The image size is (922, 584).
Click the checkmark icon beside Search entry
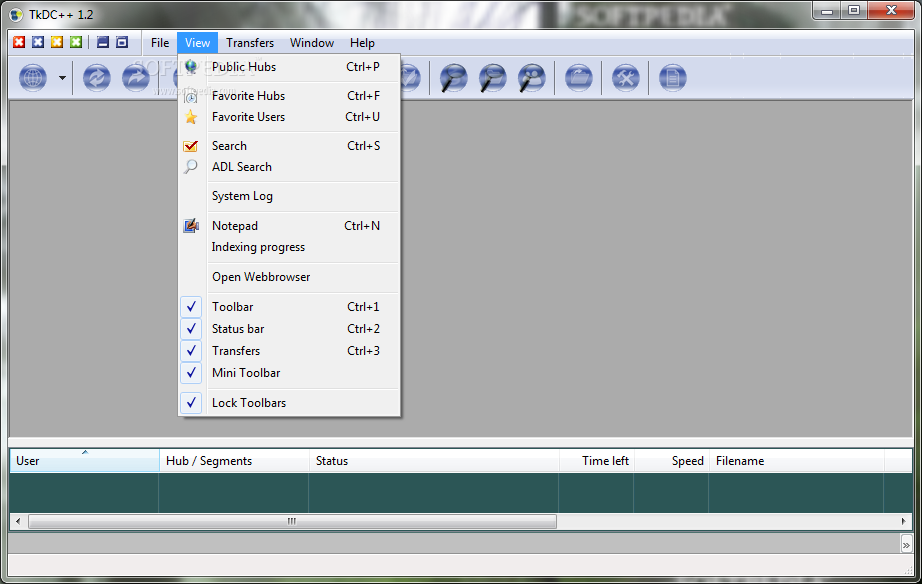click(191, 146)
